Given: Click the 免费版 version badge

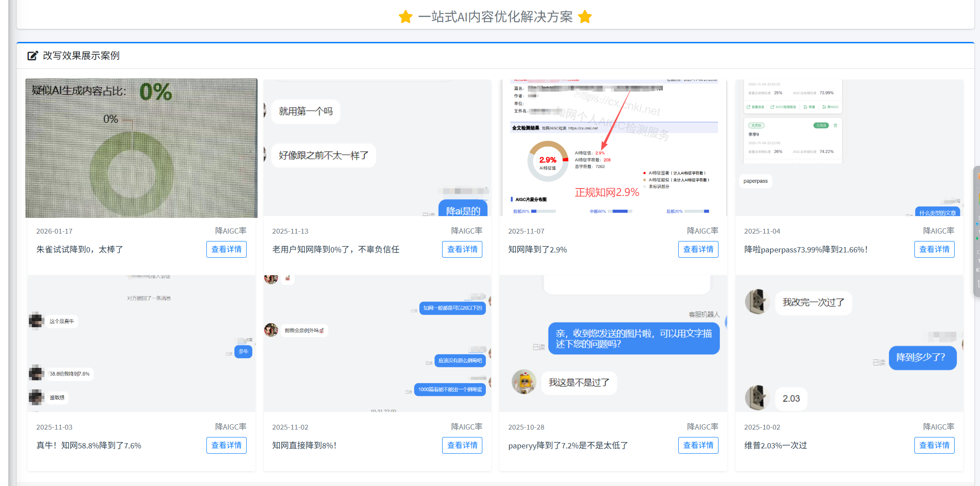Looking at the screenshot, I should [x=756, y=126].
